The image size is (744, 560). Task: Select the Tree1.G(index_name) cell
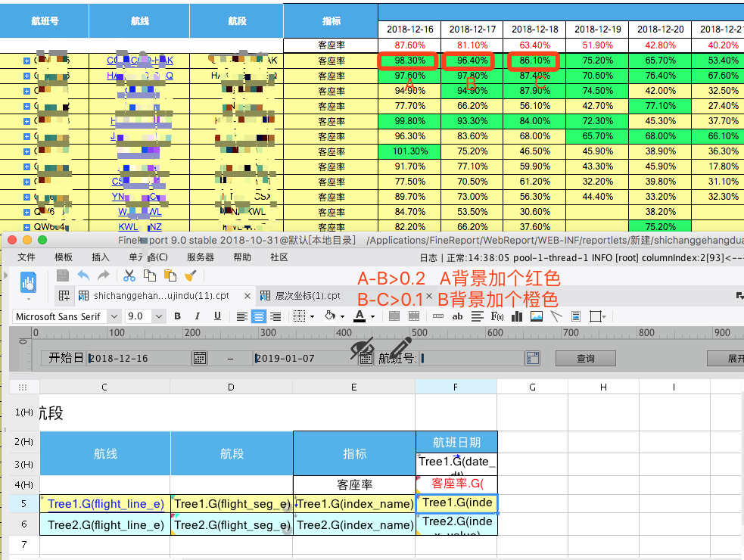354,503
